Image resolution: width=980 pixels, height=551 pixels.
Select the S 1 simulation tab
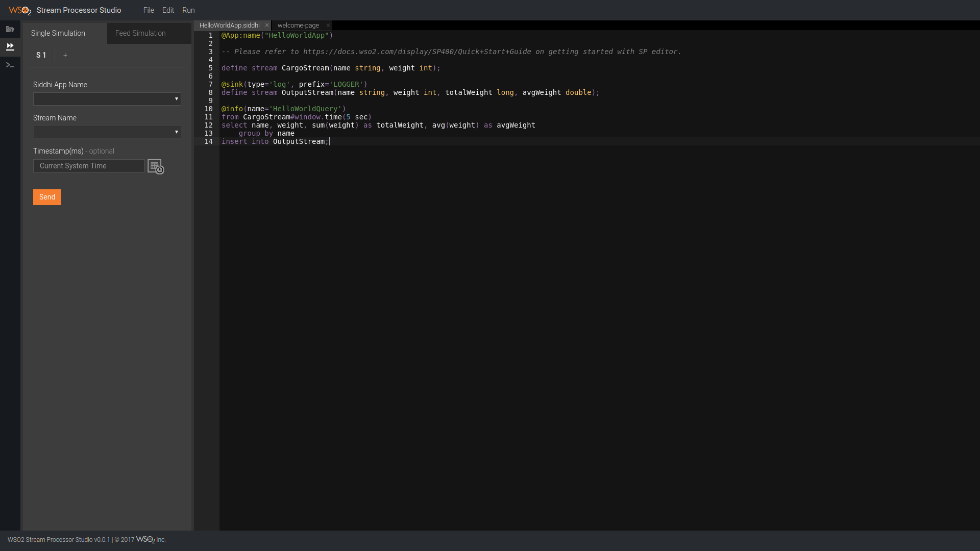[x=41, y=55]
